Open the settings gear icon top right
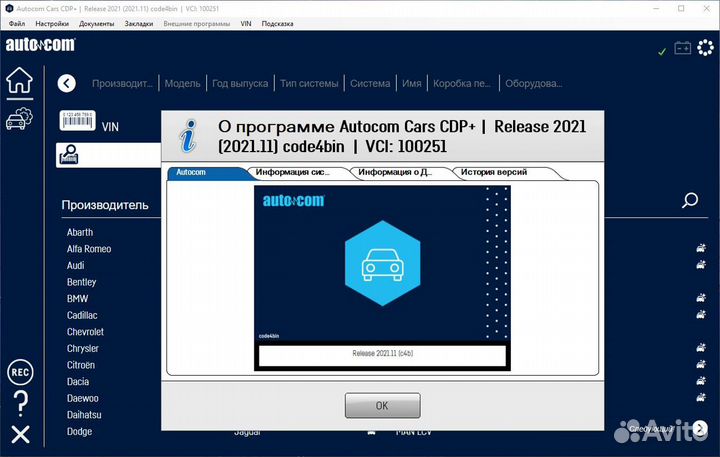Image resolution: width=720 pixels, height=457 pixels. click(705, 47)
